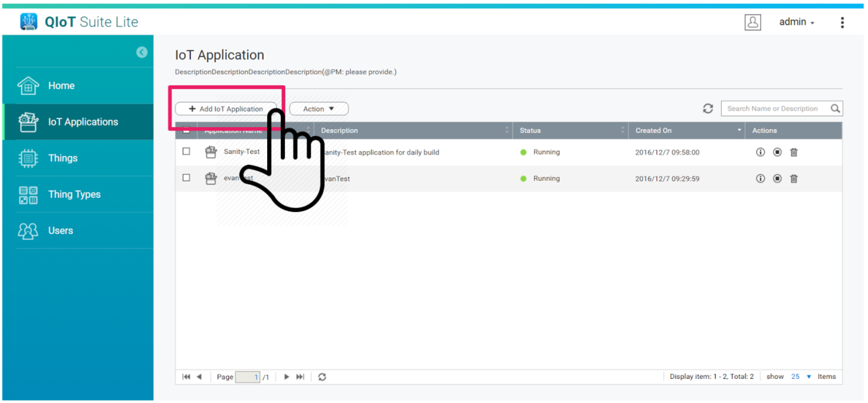Change the show items count dropdown
Image resolution: width=868 pixels, height=403 pixels.
(795, 376)
